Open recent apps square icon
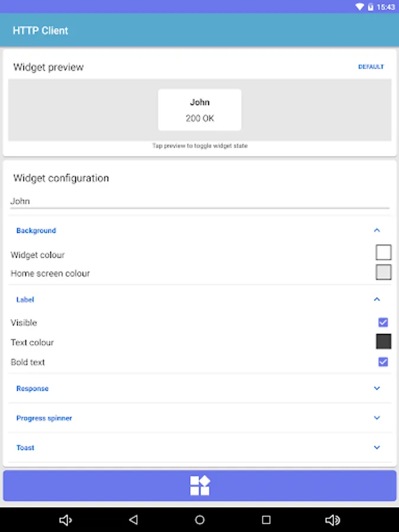 pos(267,520)
